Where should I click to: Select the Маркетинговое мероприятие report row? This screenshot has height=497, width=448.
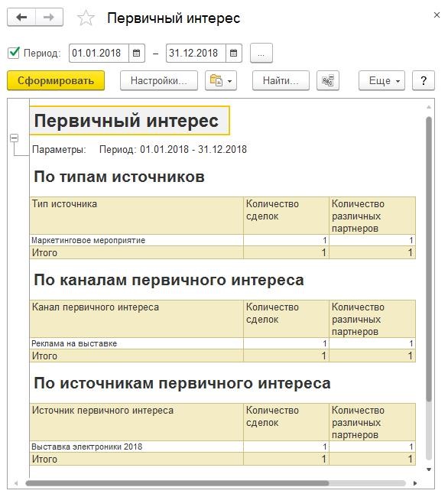pos(222,240)
